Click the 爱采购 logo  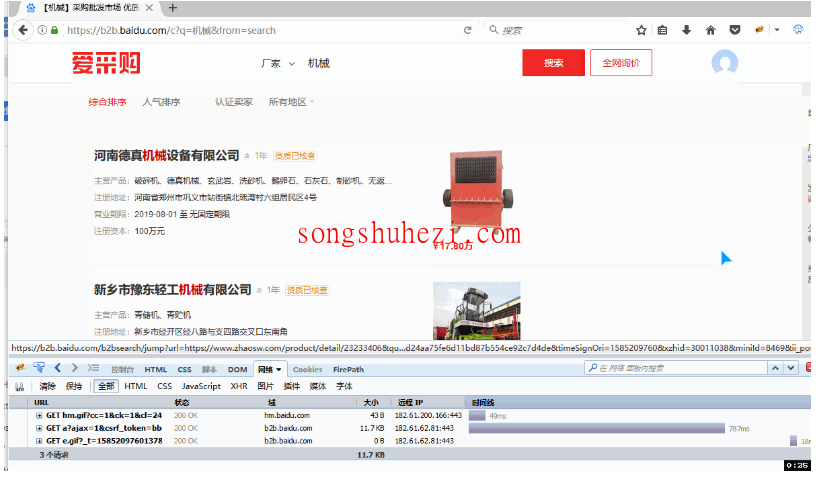106,63
